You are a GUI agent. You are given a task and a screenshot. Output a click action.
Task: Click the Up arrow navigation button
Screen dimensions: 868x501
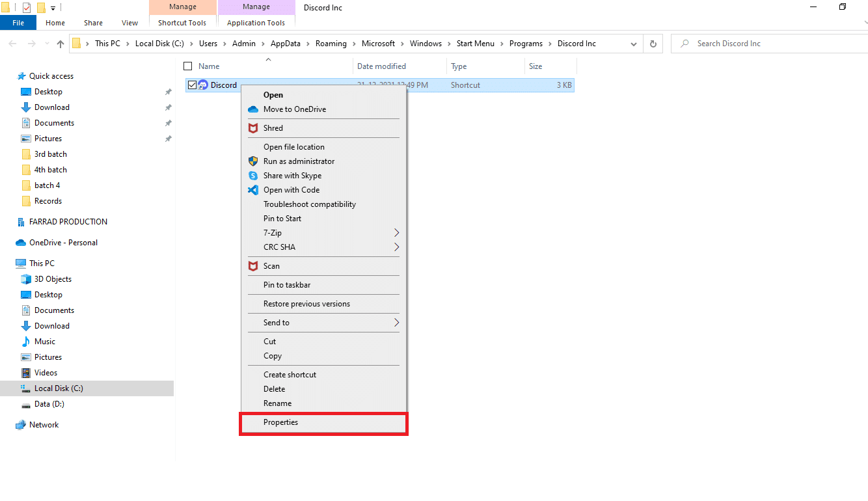point(61,44)
